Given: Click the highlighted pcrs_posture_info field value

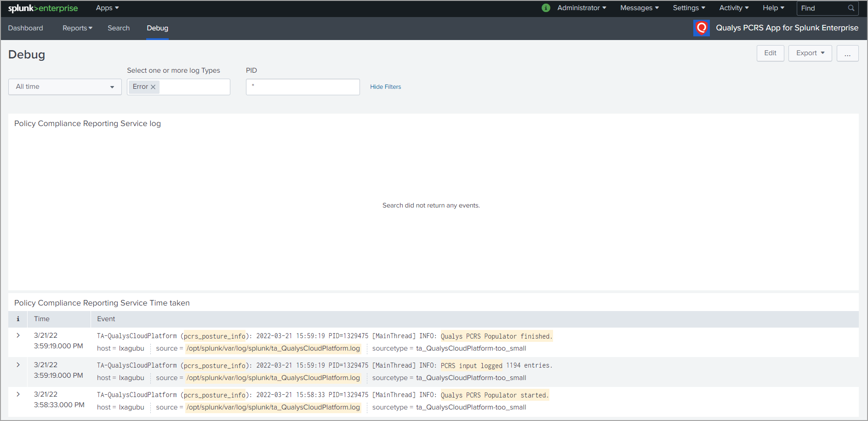Looking at the screenshot, I should (214, 336).
